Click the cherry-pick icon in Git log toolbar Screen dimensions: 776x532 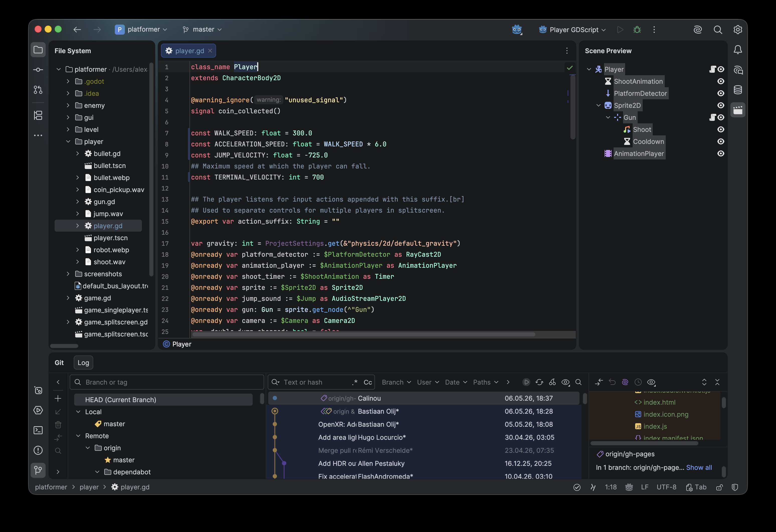[x=552, y=382]
